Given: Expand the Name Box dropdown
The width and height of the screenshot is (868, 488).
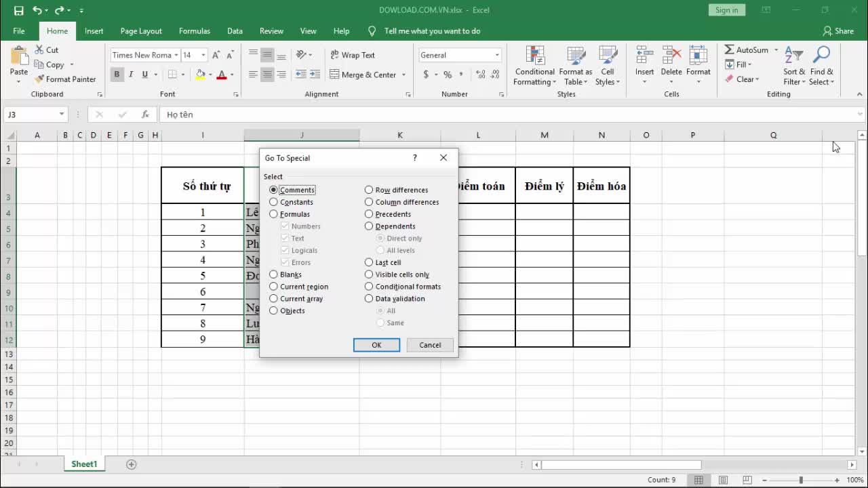Looking at the screenshot, I should coord(62,115).
